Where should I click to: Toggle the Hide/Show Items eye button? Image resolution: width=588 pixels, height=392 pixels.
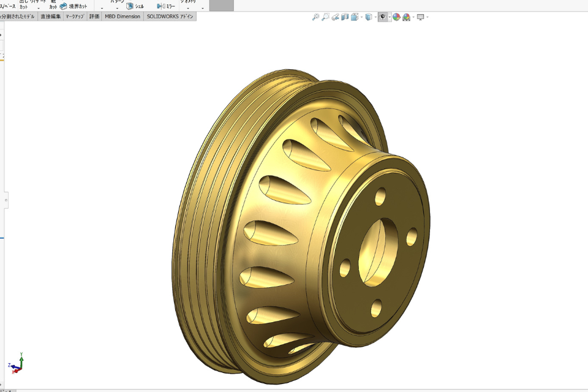tap(383, 17)
